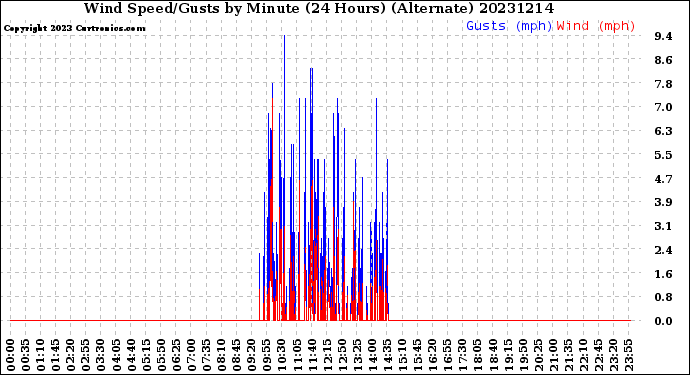Click the 05:50 time label
This screenshot has width=690, height=375.
click(x=161, y=355)
